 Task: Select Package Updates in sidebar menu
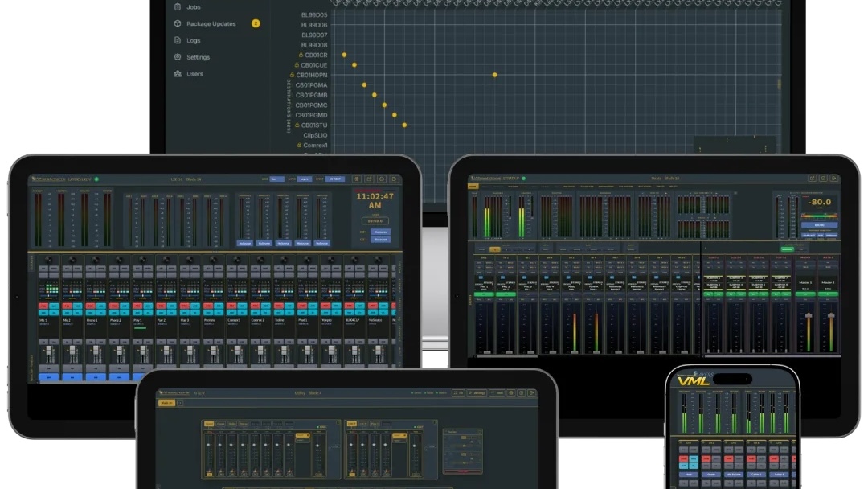[211, 23]
